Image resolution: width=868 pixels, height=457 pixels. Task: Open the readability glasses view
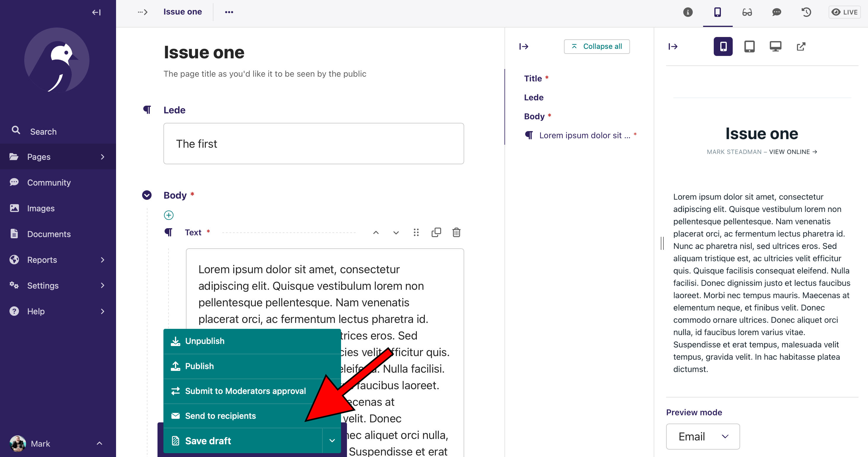click(x=747, y=12)
